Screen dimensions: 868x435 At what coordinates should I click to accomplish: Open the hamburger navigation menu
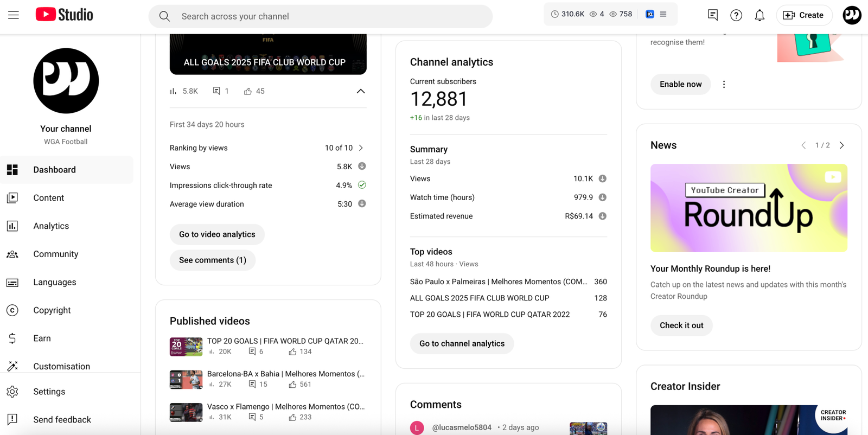pyautogui.click(x=14, y=15)
